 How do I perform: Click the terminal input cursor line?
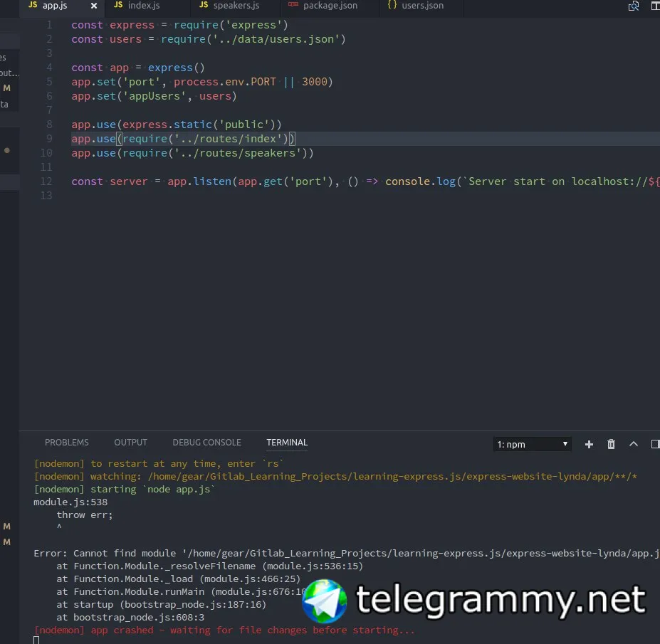(36, 640)
